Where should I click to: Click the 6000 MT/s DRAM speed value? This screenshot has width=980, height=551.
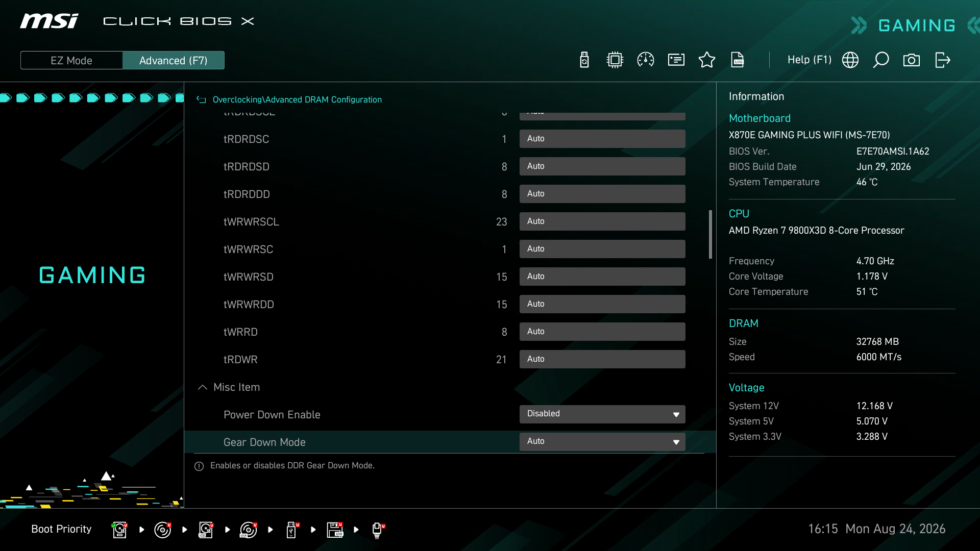[878, 357]
